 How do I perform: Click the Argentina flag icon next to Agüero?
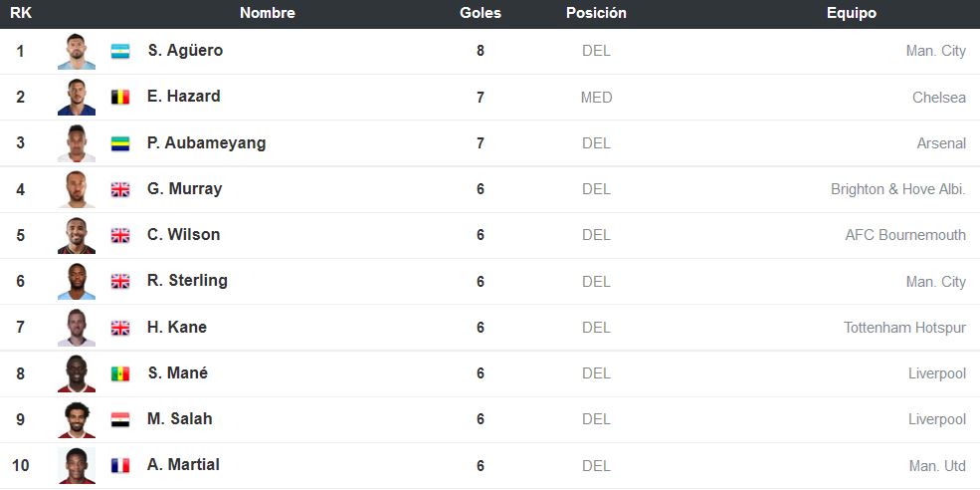click(120, 52)
